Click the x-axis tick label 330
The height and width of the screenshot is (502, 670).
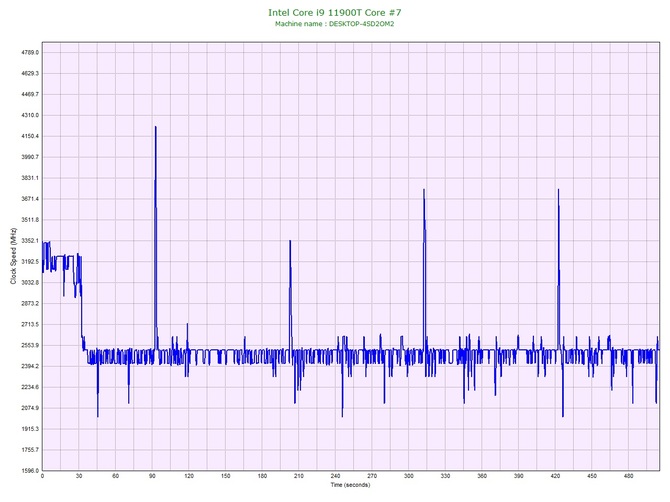coord(445,476)
